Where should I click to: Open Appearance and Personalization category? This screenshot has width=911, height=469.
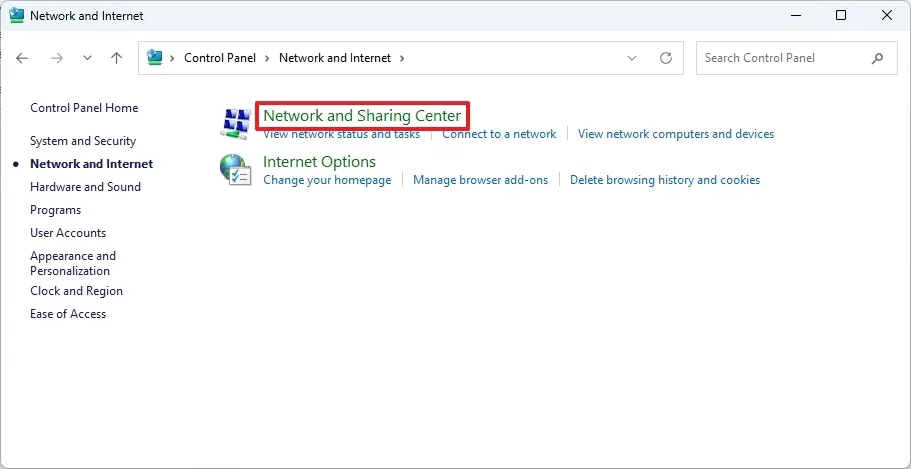[73, 263]
